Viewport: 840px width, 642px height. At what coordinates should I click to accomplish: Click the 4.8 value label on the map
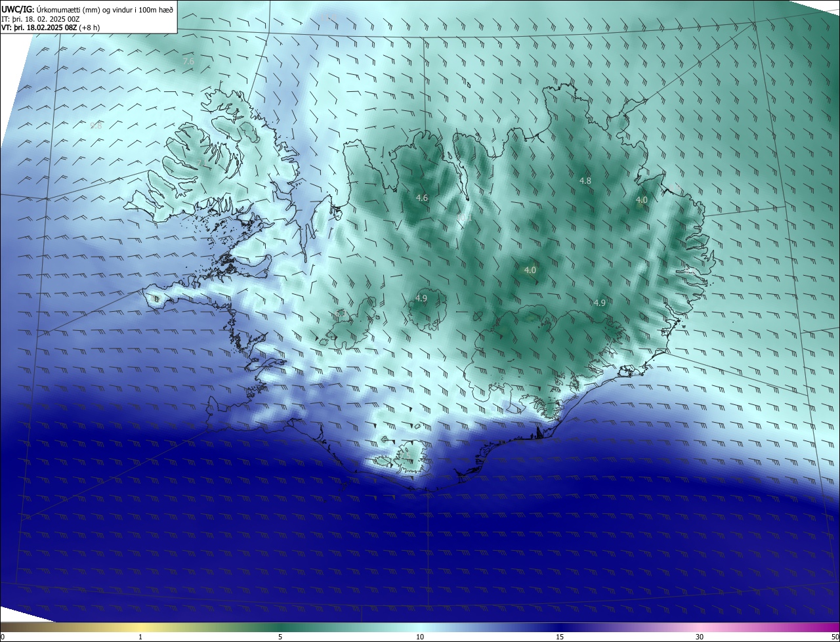coord(585,181)
